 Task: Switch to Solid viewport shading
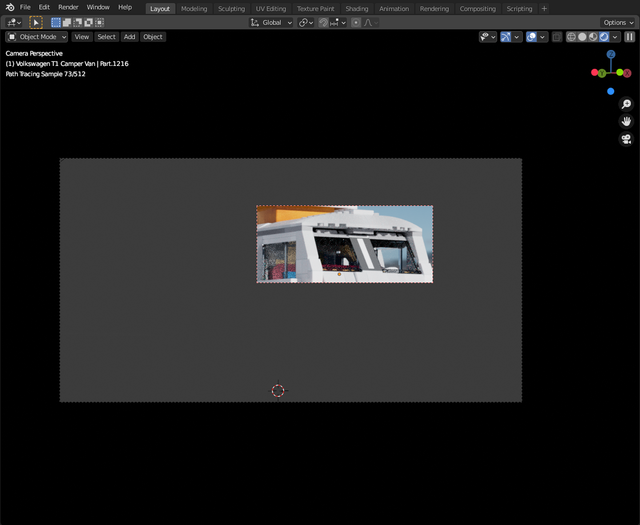coord(582,37)
